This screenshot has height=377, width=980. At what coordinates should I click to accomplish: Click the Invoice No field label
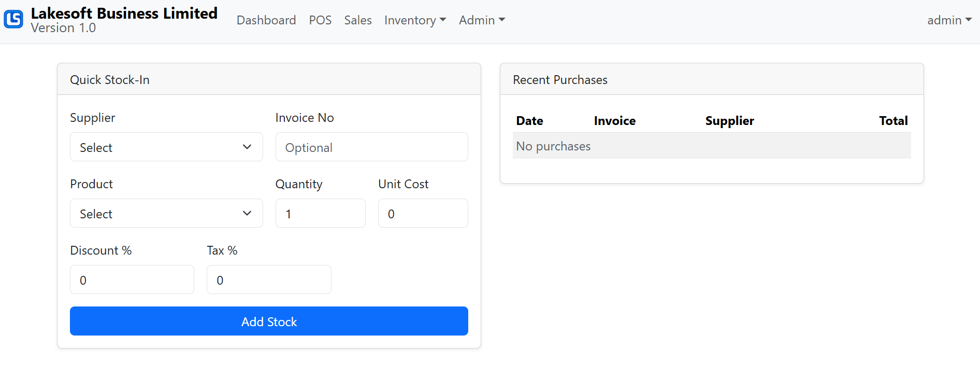(x=305, y=118)
